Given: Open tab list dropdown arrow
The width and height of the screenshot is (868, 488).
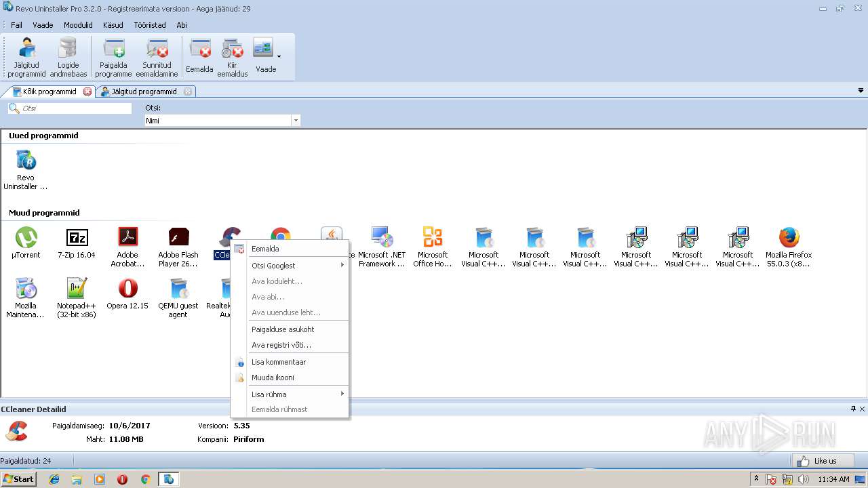Looking at the screenshot, I should pyautogui.click(x=861, y=91).
